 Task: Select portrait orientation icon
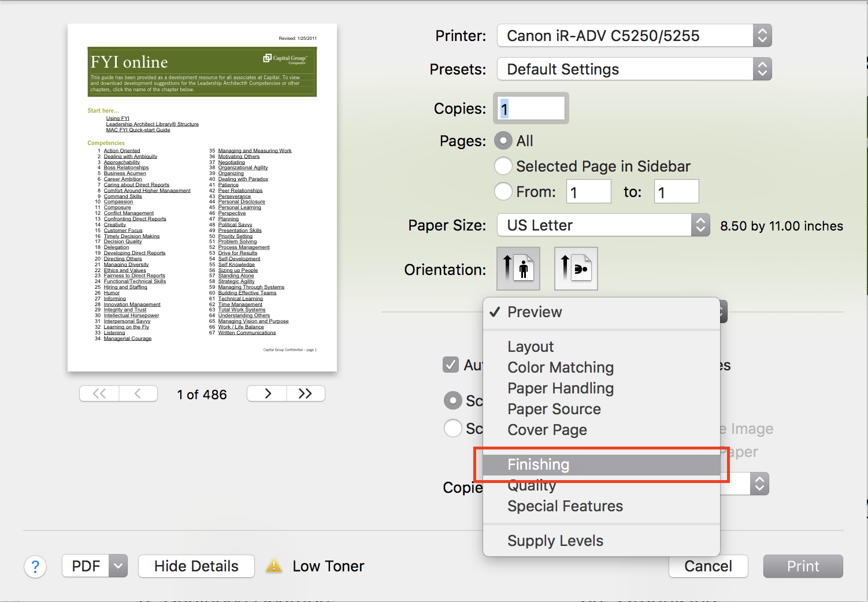click(518, 268)
